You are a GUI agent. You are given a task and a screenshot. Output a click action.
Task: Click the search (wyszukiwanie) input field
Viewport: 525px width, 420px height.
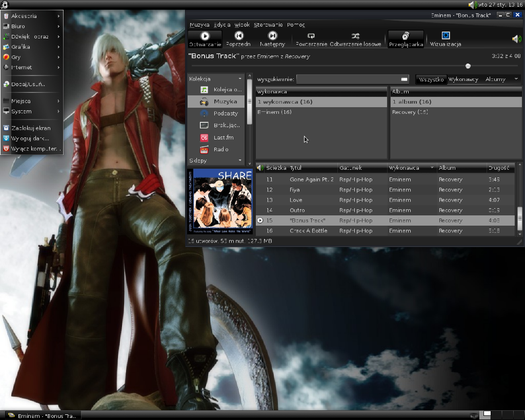point(352,79)
